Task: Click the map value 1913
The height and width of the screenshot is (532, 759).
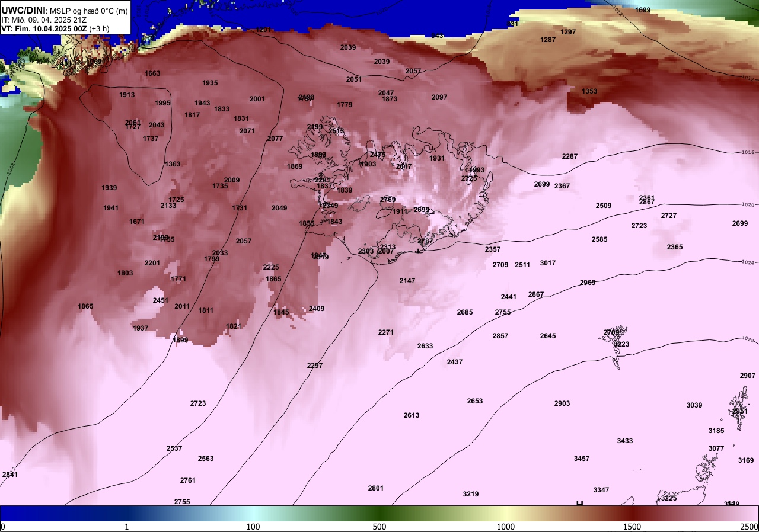Action: (127, 95)
